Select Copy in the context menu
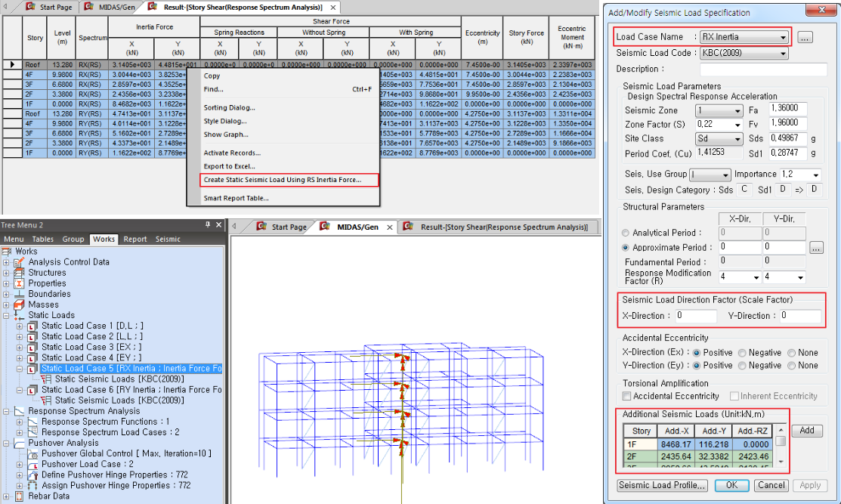This screenshot has width=841, height=504. (212, 76)
